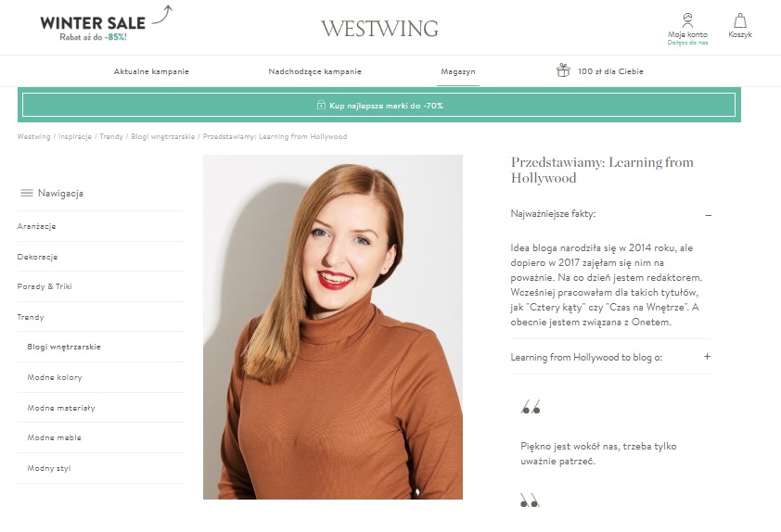Follow the Inspiracje breadcrumb link
Image resolution: width=781 pixels, height=532 pixels.
[x=75, y=136]
